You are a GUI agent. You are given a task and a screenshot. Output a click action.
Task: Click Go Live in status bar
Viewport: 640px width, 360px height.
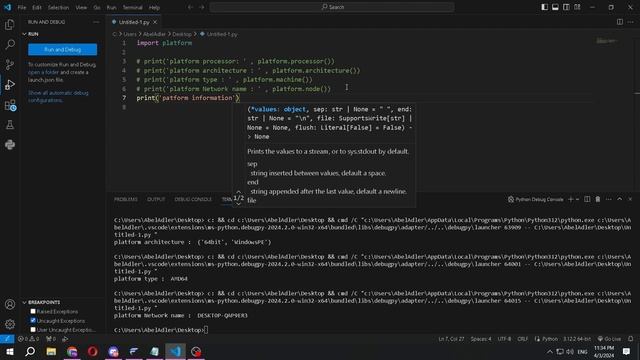point(609,339)
